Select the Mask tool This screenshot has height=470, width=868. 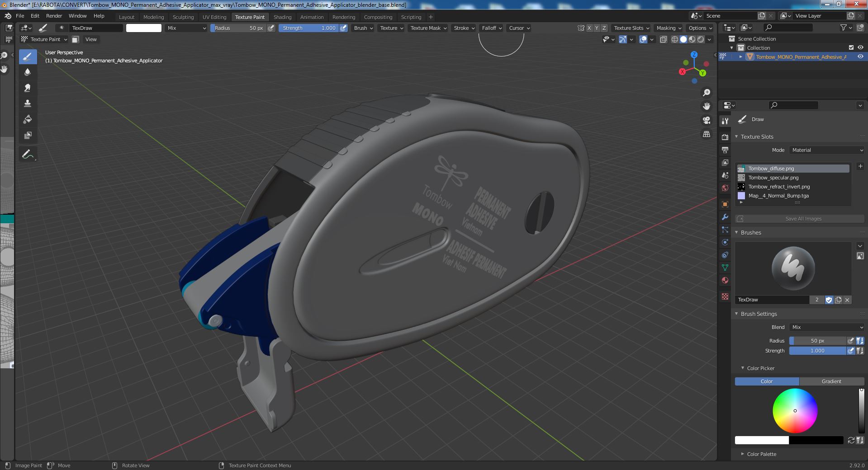tap(28, 136)
